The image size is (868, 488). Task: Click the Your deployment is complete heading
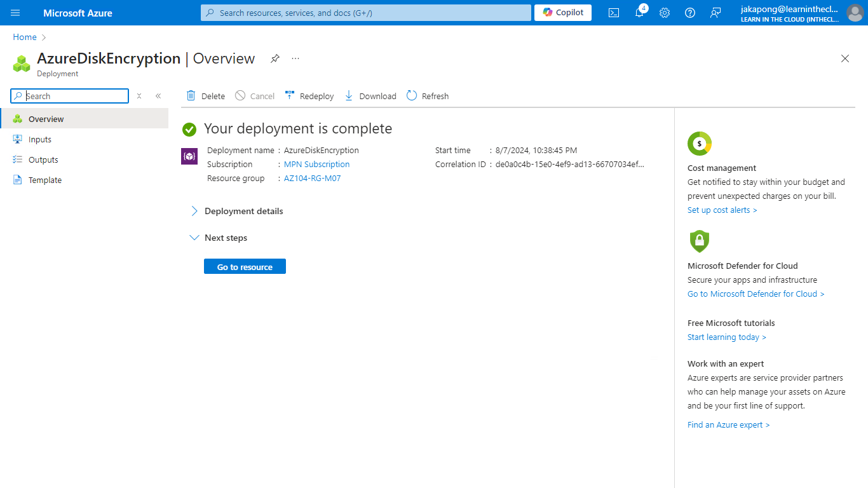[x=298, y=128]
